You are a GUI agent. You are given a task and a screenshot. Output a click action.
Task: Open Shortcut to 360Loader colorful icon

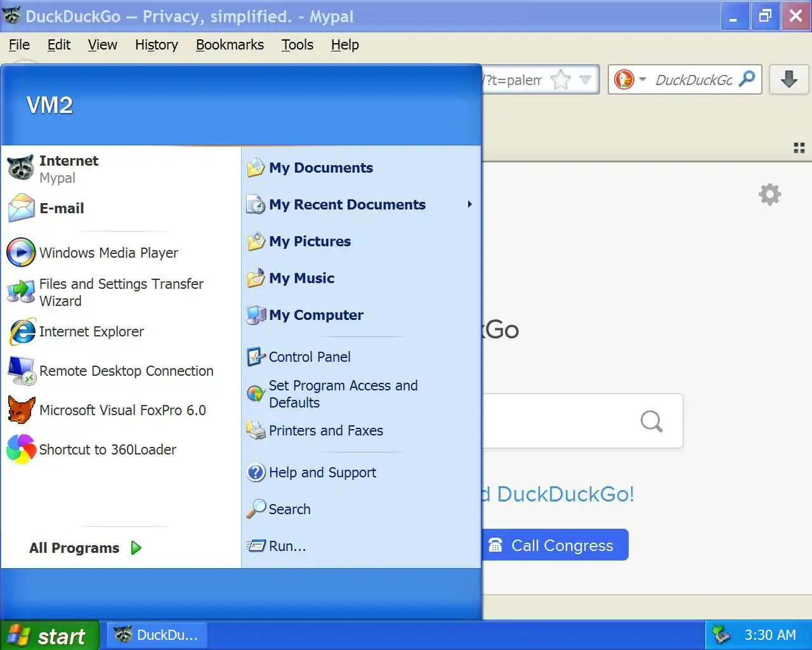tap(20, 449)
